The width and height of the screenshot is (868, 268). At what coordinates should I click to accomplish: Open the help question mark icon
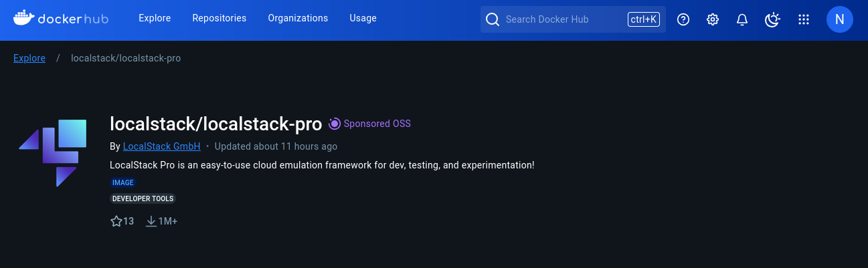683,19
